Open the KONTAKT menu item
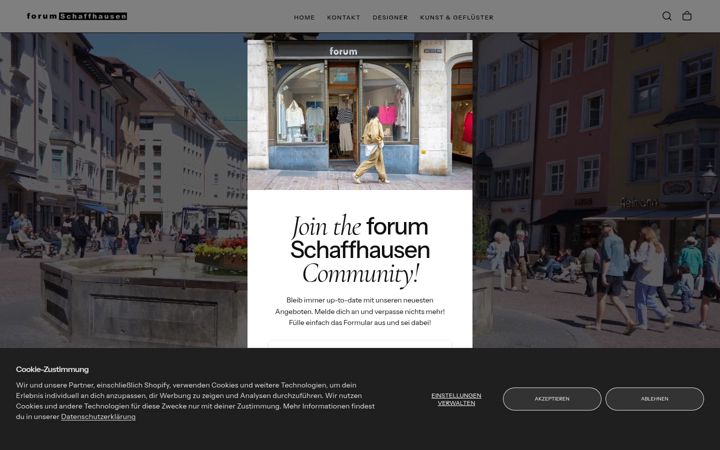The height and width of the screenshot is (450, 720). [x=343, y=17]
